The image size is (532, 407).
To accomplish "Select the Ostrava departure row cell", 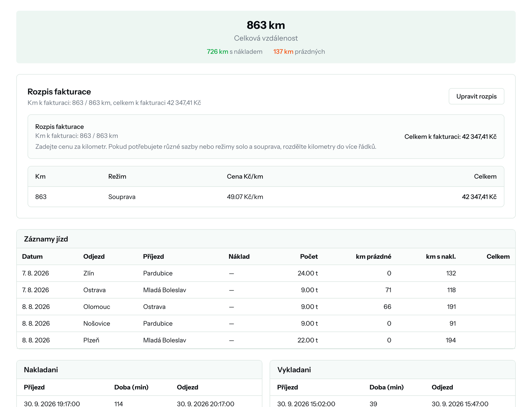I will point(94,290).
